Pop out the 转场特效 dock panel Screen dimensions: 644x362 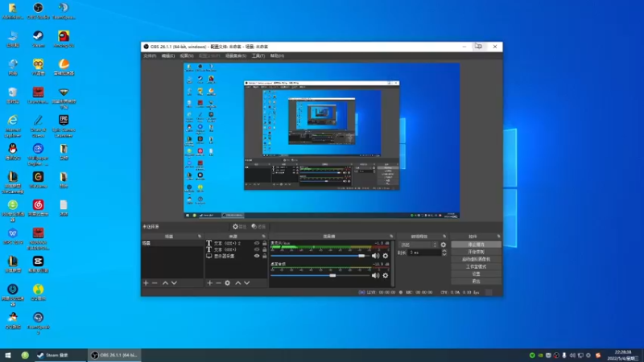pos(444,237)
